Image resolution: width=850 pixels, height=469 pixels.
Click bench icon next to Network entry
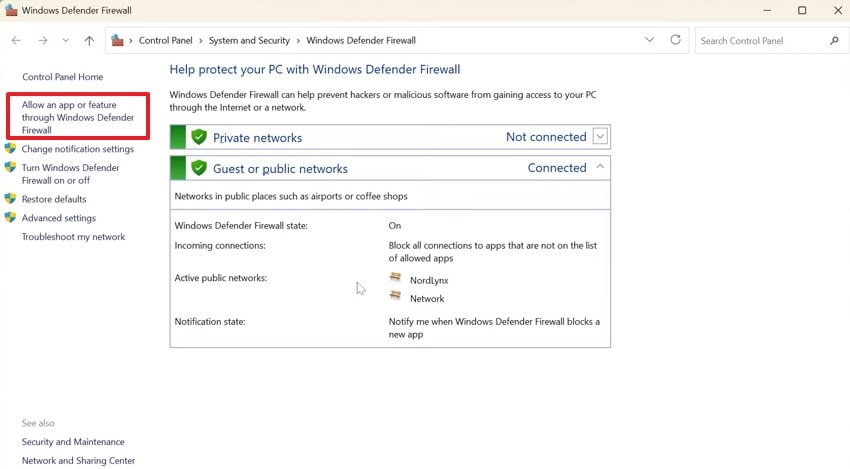click(x=395, y=295)
